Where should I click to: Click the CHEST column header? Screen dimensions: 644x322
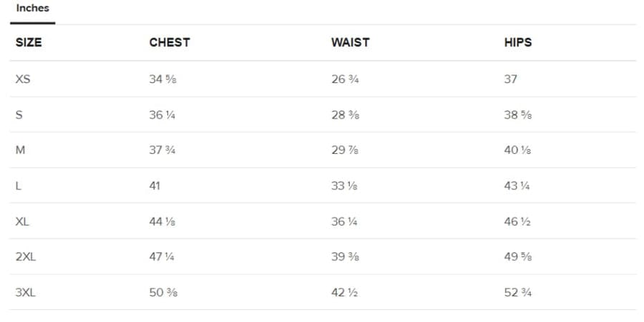170,42
